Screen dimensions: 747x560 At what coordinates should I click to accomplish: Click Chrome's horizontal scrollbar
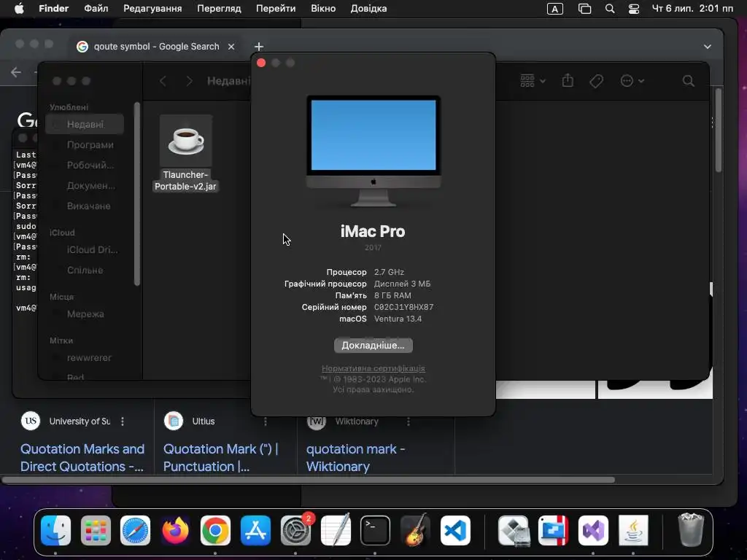pyautogui.click(x=309, y=480)
